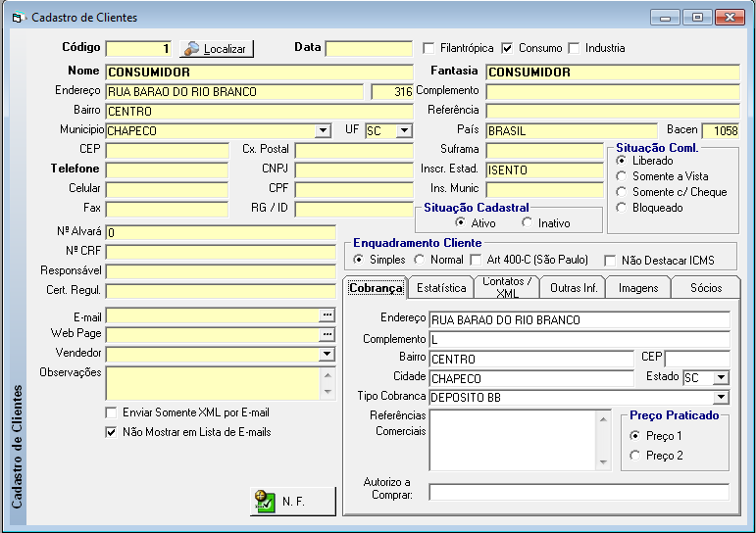Select the Bloqueado situation option
Image resolution: width=756 pixels, height=533 pixels.
(622, 208)
